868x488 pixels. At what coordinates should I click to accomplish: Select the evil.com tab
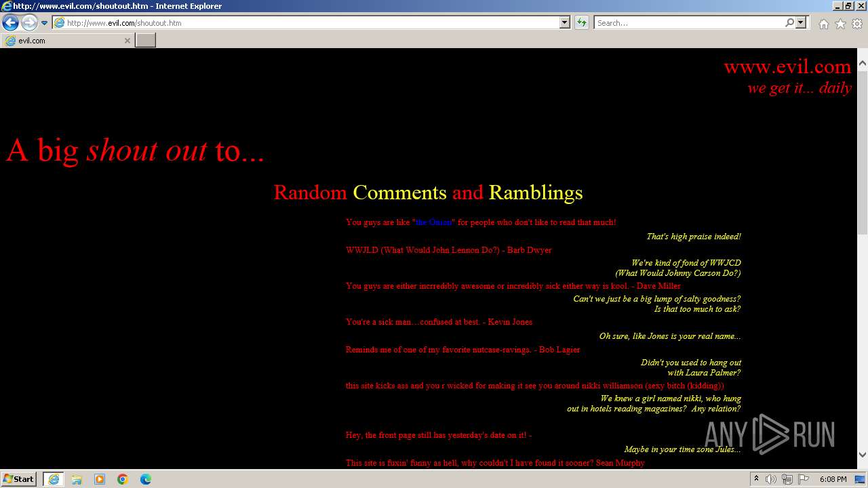click(x=66, y=41)
